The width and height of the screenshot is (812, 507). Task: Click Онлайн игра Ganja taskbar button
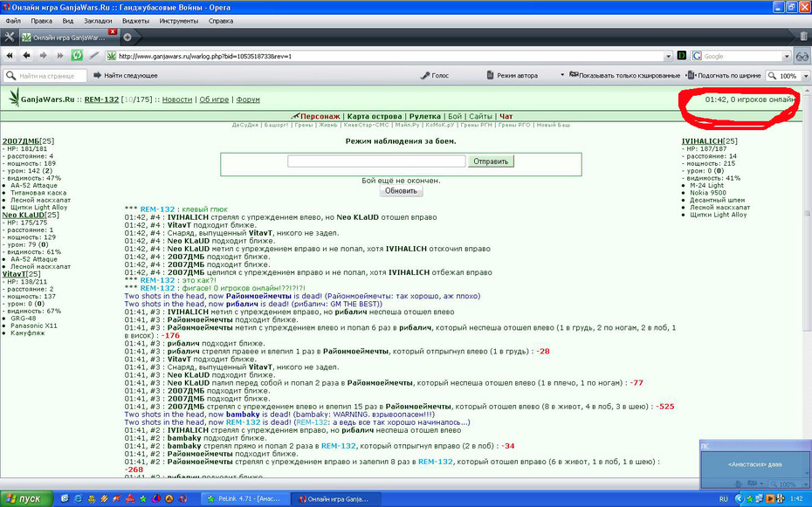point(335,499)
